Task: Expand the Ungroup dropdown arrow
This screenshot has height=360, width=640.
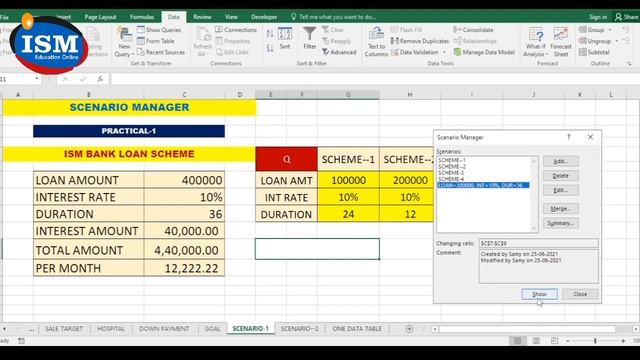Action: click(x=616, y=41)
